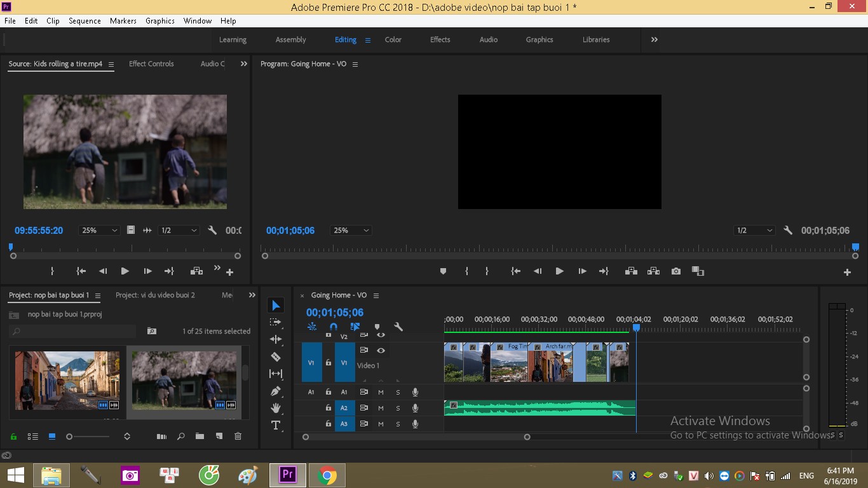Open the Sequence menu
Viewport: 868px width, 488px height.
[85, 21]
